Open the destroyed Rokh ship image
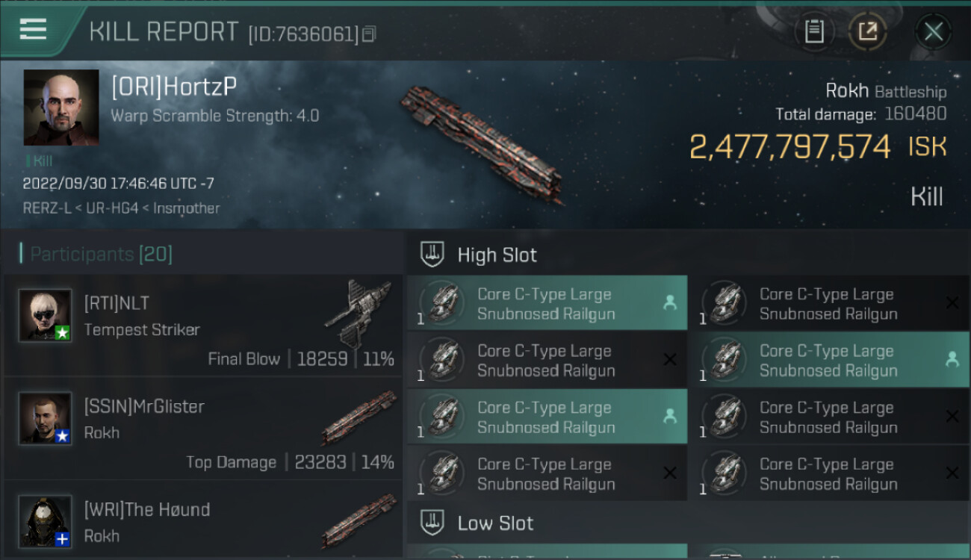 [482, 144]
